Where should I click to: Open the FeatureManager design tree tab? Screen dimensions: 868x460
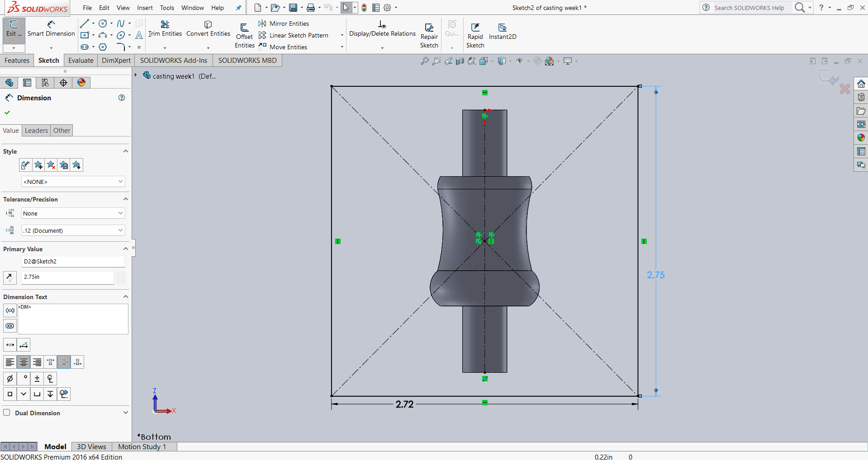(x=9, y=83)
